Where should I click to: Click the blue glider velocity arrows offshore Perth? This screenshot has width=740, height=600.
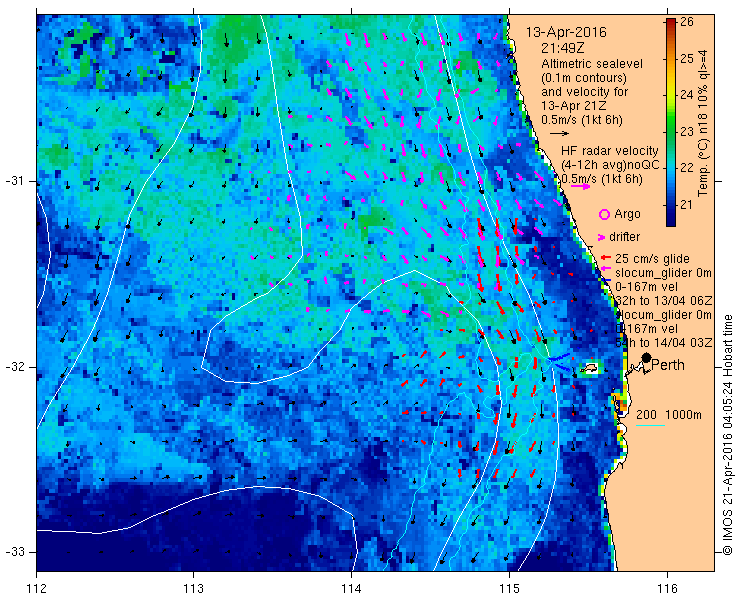click(559, 361)
